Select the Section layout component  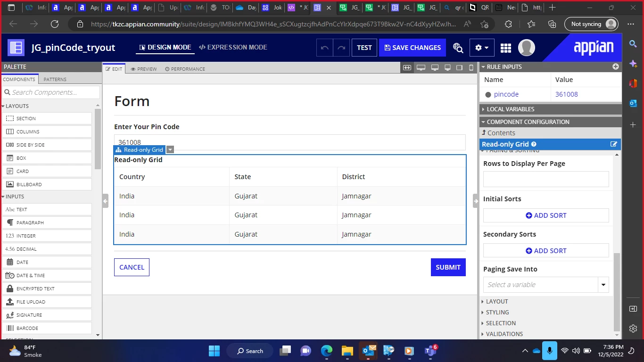[47, 118]
